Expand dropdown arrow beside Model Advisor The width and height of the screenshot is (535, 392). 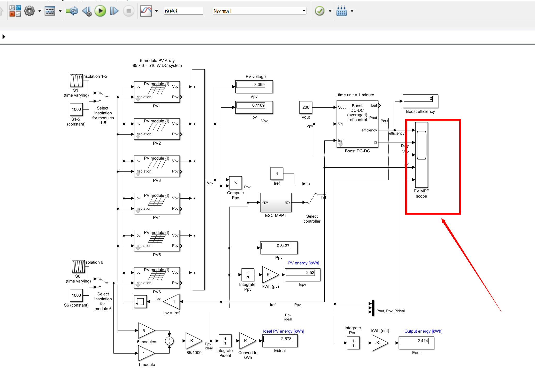click(330, 11)
